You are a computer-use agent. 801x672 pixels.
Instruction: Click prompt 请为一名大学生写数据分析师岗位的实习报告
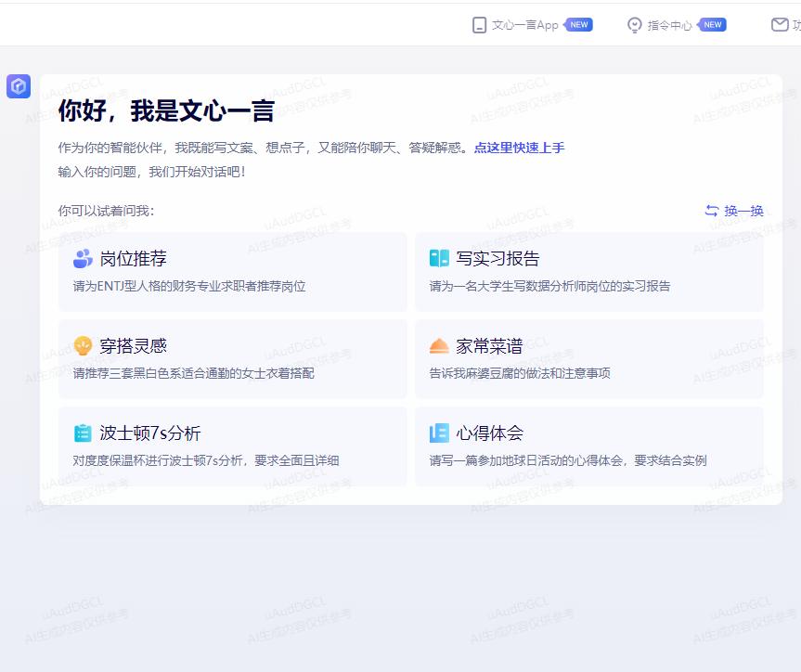click(549, 286)
